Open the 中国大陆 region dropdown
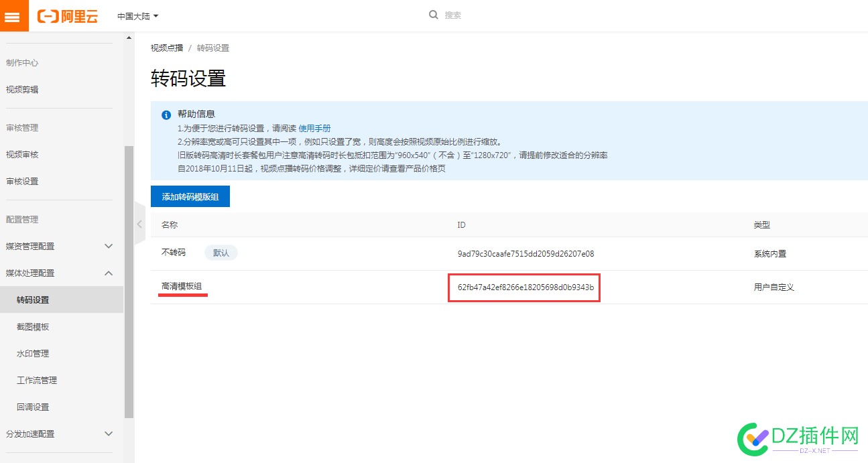868x463 pixels. pos(138,16)
